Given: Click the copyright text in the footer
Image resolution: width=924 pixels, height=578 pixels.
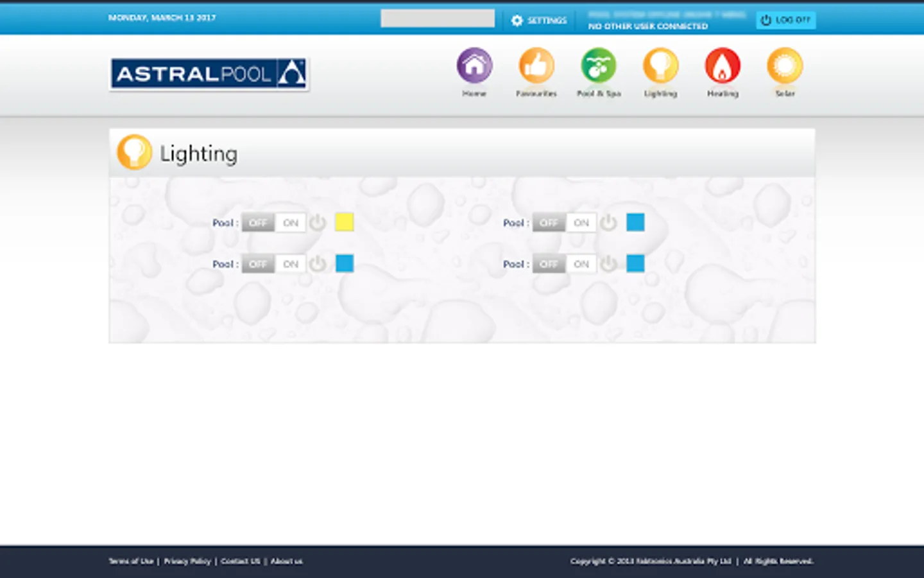Looking at the screenshot, I should pos(692,561).
